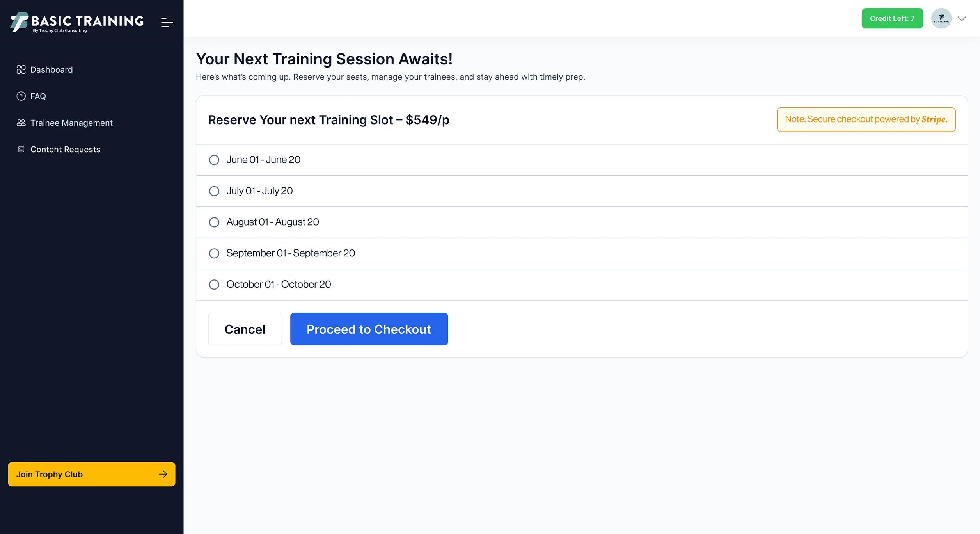This screenshot has height=534, width=980.
Task: Choose the August 01 - August 20 radio
Action: pyautogui.click(x=214, y=222)
